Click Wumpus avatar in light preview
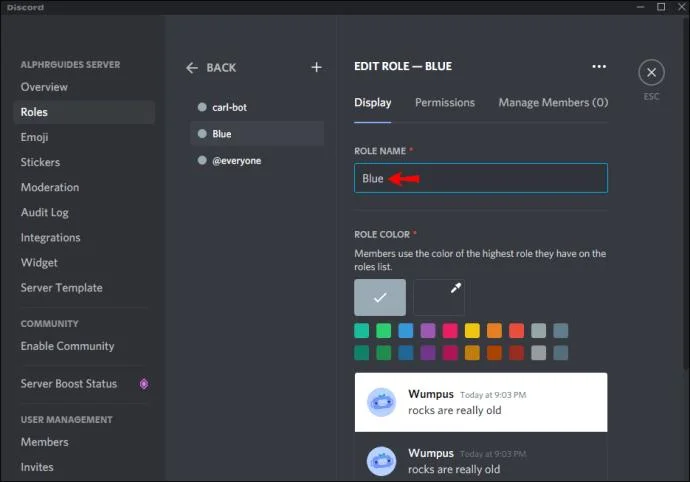The image size is (690, 482). point(382,402)
